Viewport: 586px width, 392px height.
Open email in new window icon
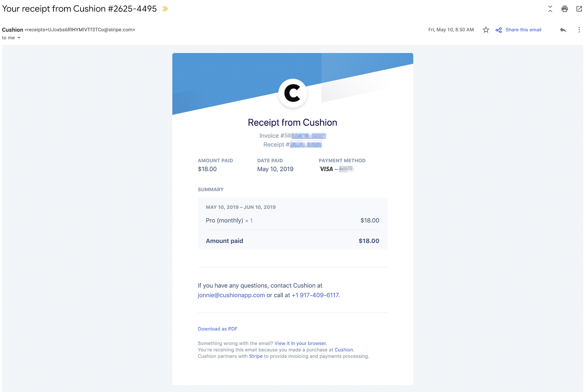coord(579,9)
